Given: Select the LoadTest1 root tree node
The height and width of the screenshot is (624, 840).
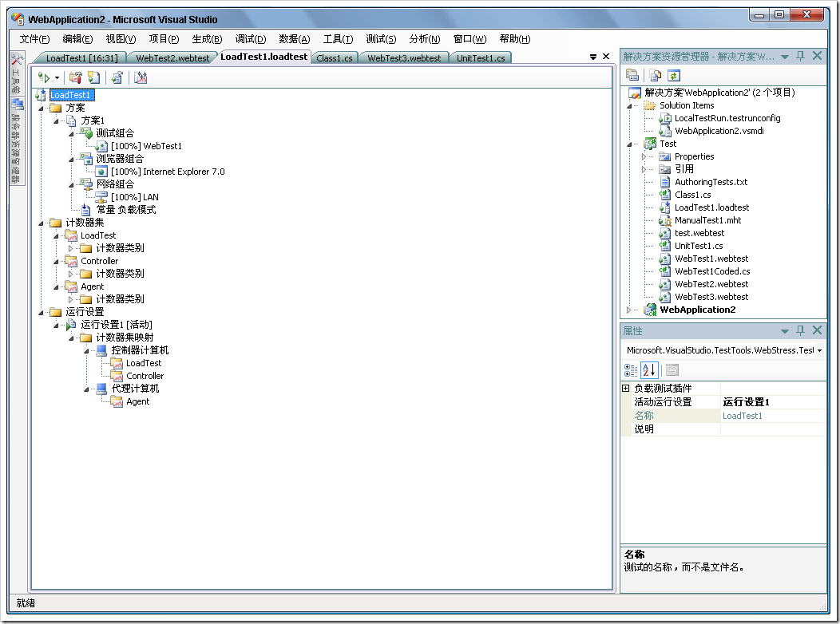Looking at the screenshot, I should (x=70, y=95).
